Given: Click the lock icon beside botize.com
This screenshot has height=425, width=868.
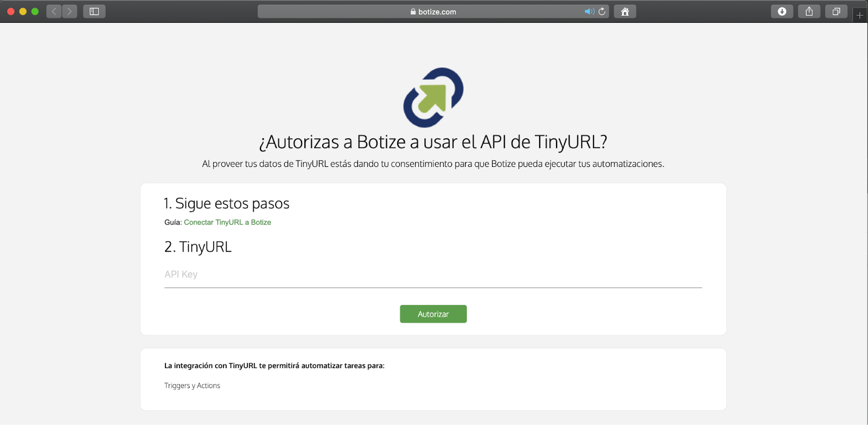Looking at the screenshot, I should pos(413,11).
